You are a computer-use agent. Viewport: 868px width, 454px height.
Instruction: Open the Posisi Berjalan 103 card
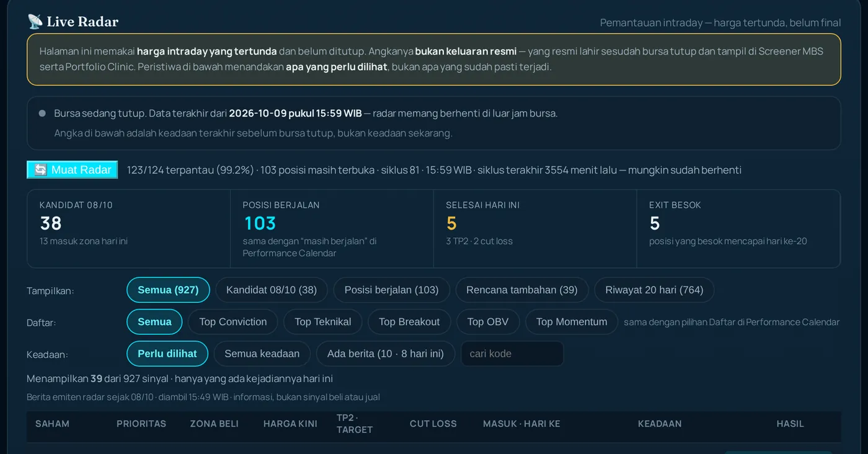[x=332, y=229]
